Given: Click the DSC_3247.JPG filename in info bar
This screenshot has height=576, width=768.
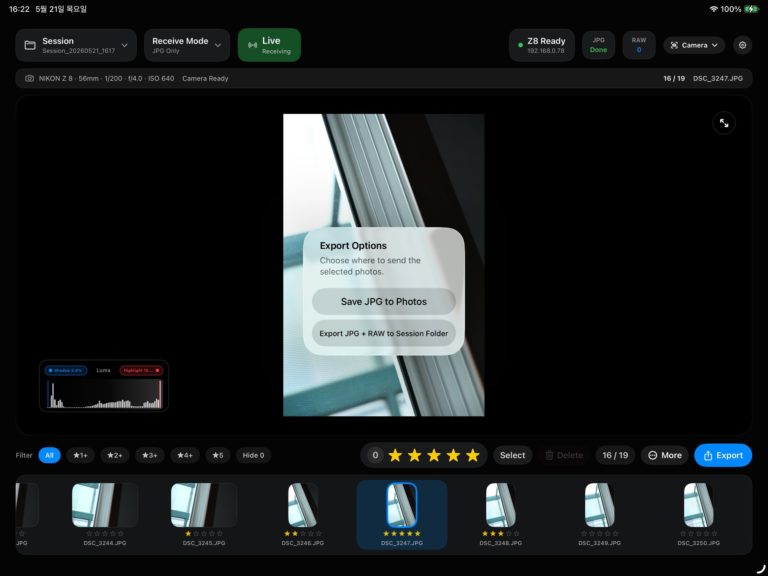Looking at the screenshot, I should tap(718, 78).
